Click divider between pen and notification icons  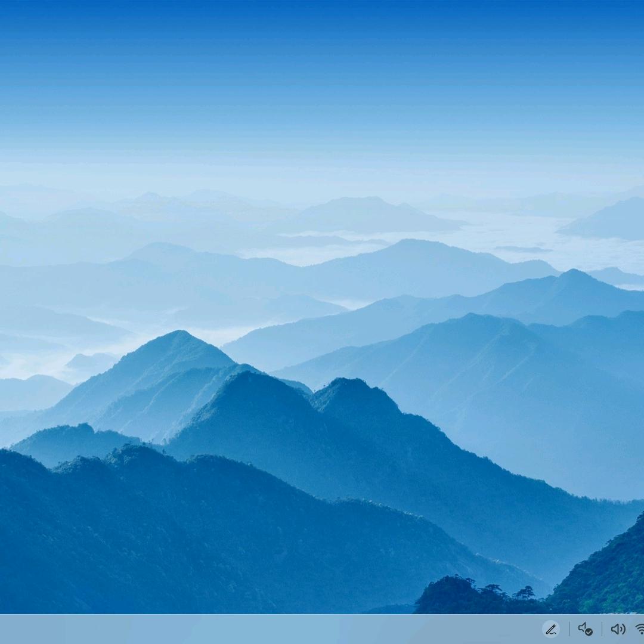pos(569,629)
